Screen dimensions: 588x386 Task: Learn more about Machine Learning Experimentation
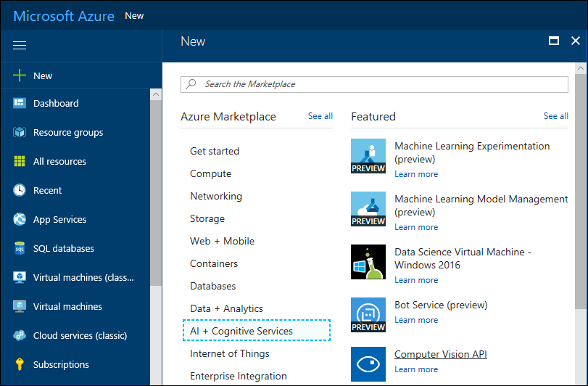416,174
